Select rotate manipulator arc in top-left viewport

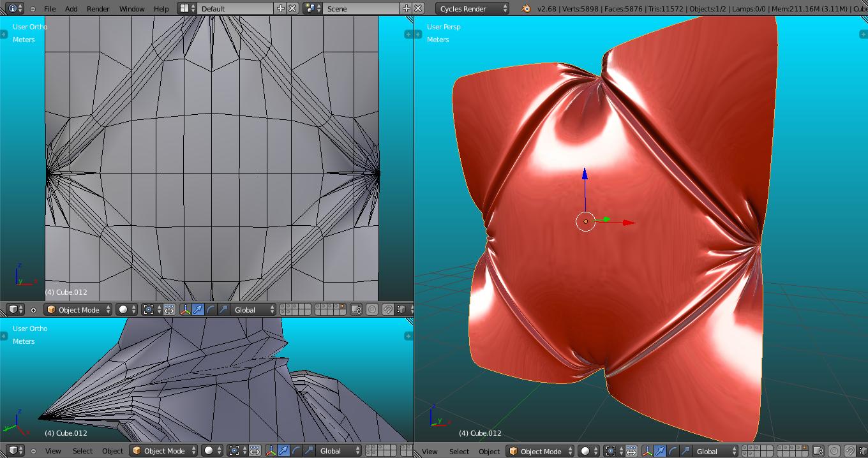tap(211, 310)
